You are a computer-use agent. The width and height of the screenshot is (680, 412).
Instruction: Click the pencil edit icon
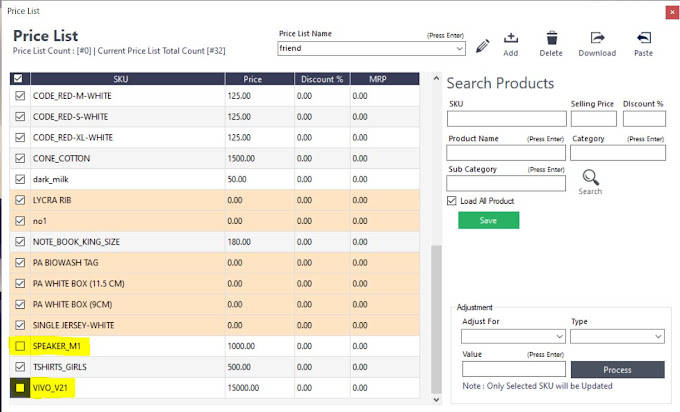(x=484, y=46)
